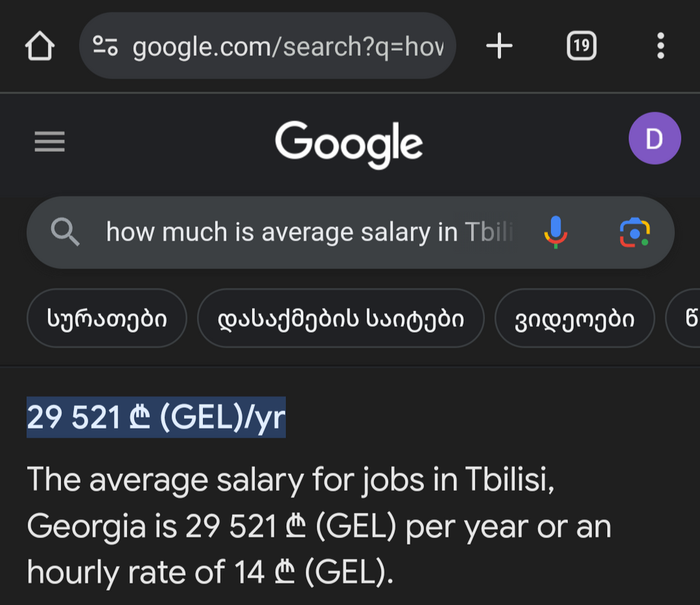
Task: Click the highlighted 29 521 GEL/yr answer
Action: (157, 418)
